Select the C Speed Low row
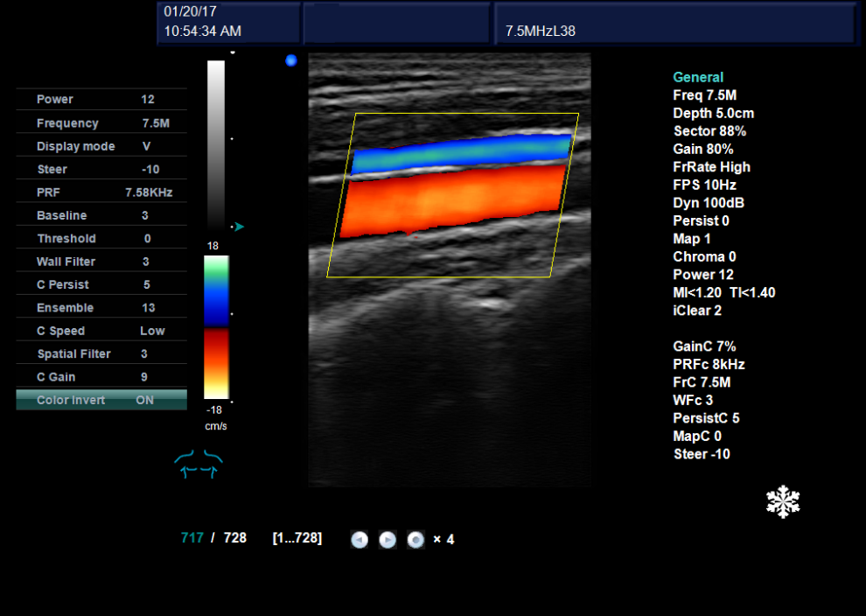 pyautogui.click(x=101, y=331)
